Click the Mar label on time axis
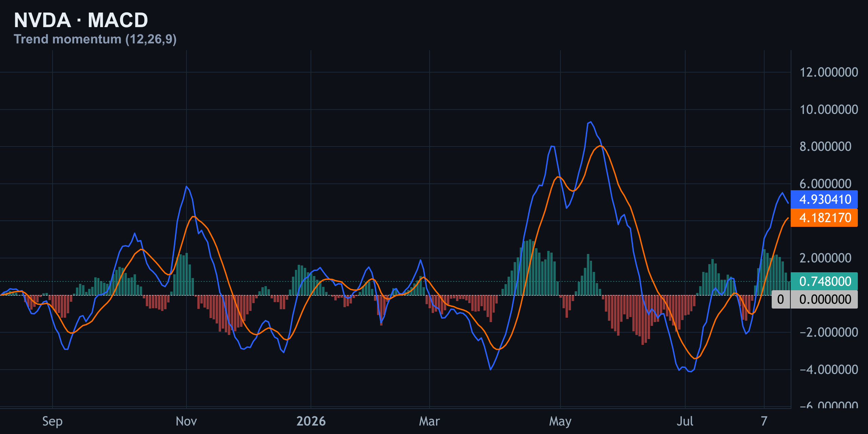The height and width of the screenshot is (434, 868). point(429,421)
